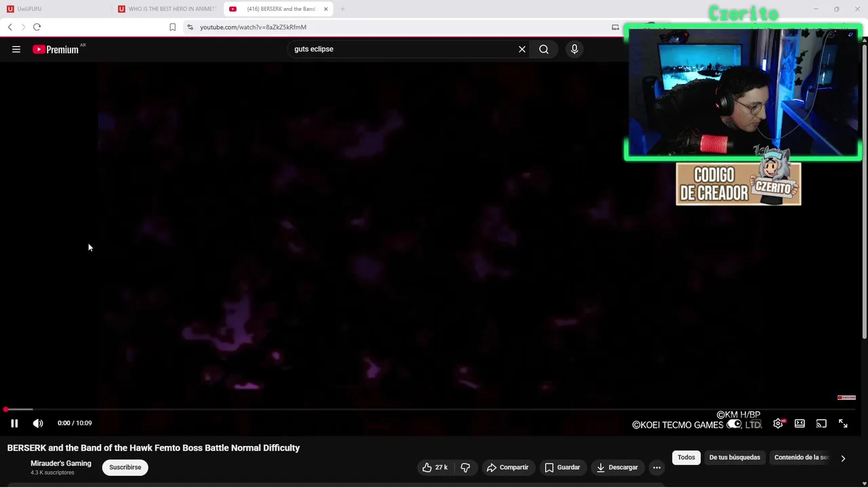
Task: Reload the current page
Action: (x=37, y=27)
